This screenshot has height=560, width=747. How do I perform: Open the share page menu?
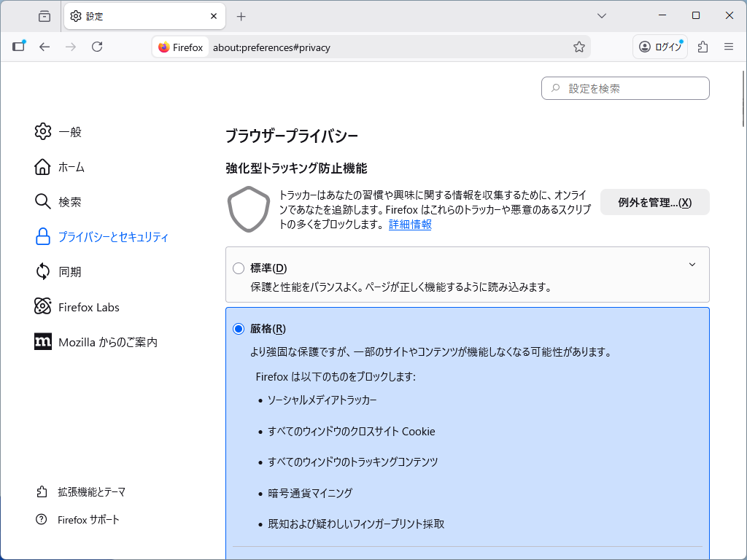pyautogui.click(x=702, y=47)
